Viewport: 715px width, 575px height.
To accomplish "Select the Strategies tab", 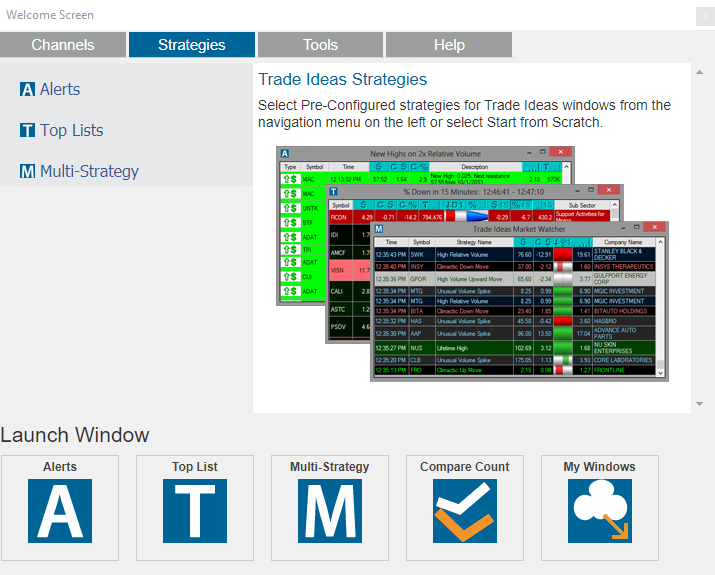I will click(x=191, y=45).
